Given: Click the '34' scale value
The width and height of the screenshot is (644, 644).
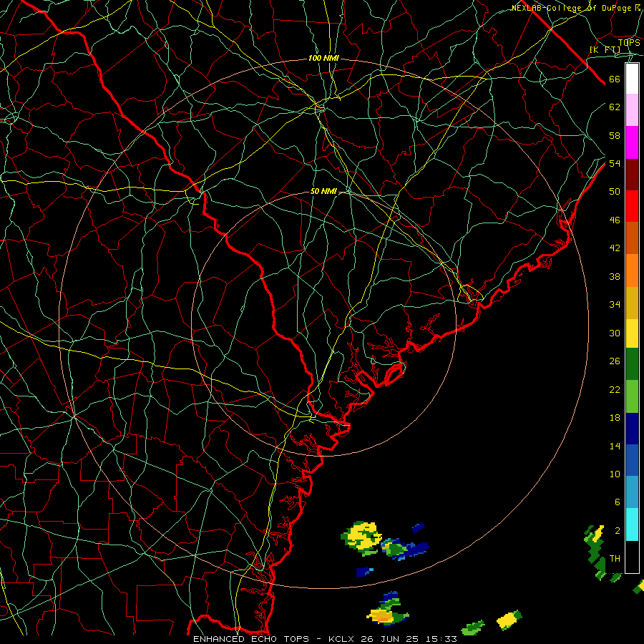Looking at the screenshot, I should click(615, 305).
